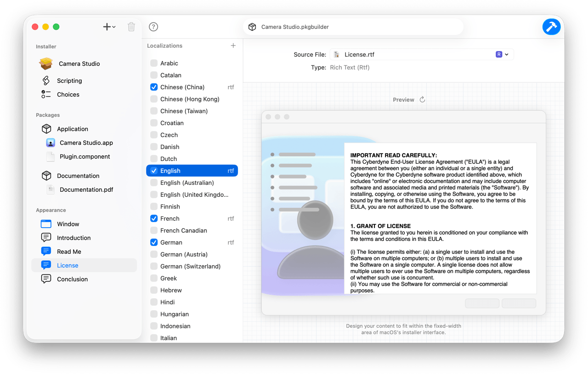Refresh the license preview

(x=422, y=99)
